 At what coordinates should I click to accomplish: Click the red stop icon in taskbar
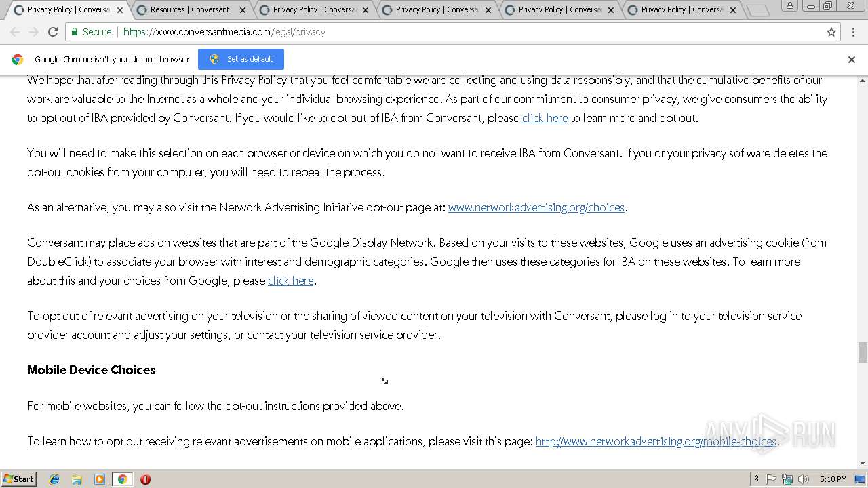[x=145, y=479]
